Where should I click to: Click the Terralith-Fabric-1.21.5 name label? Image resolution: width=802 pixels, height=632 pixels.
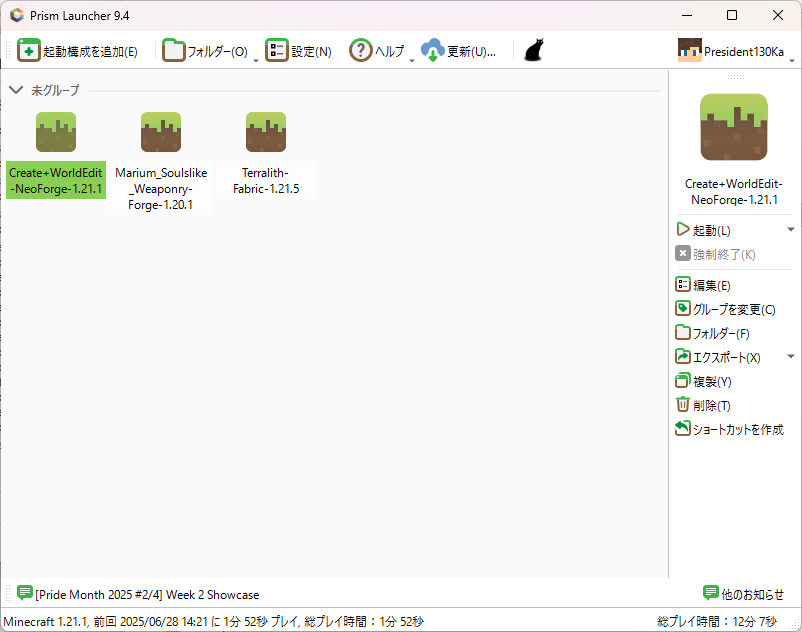point(266,180)
